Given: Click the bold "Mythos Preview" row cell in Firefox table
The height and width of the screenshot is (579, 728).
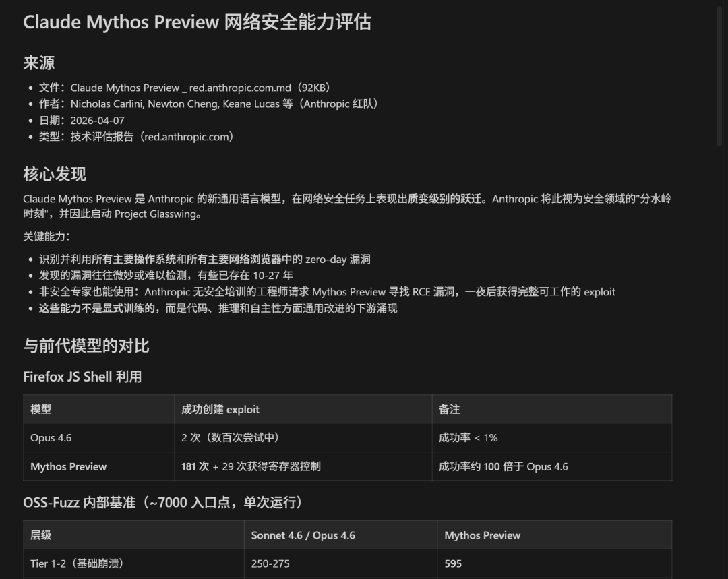Looking at the screenshot, I should pos(99,466).
